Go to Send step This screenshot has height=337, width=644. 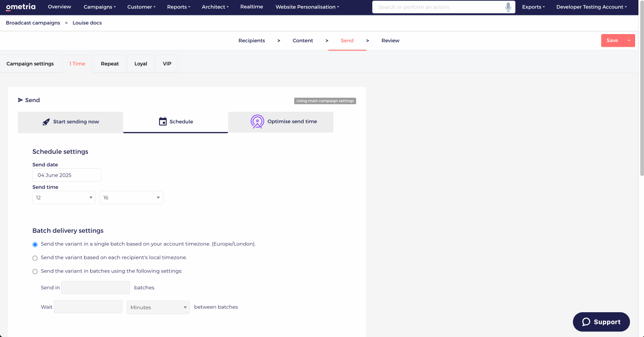pyautogui.click(x=347, y=41)
